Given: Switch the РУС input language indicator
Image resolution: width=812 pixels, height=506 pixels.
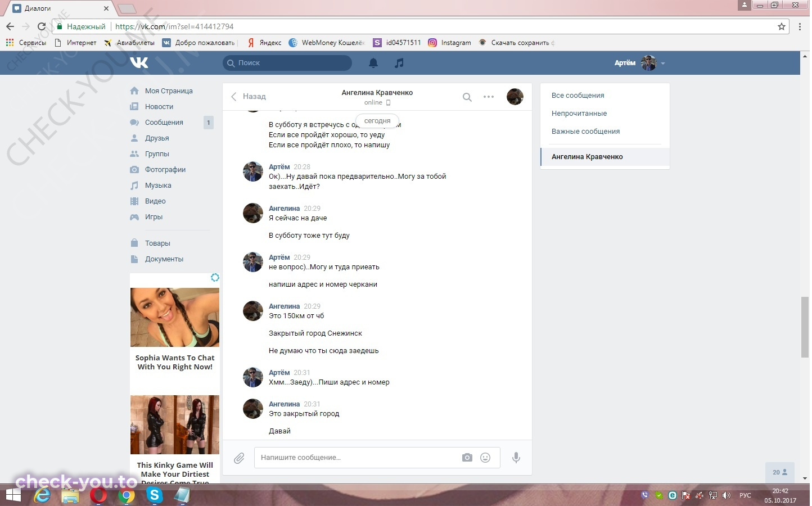Looking at the screenshot, I should (745, 495).
